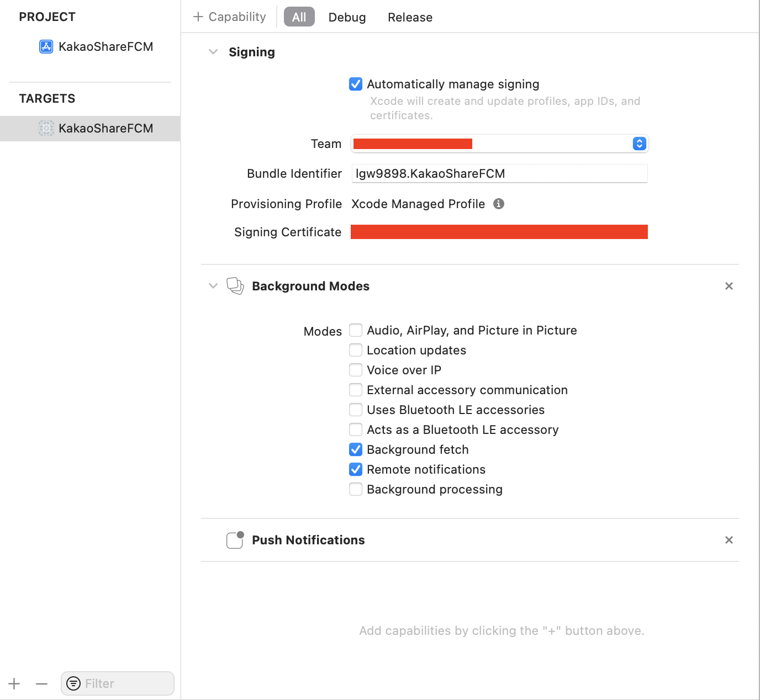Image resolution: width=760 pixels, height=700 pixels.
Task: Click the Provisioning Profile label
Action: [x=286, y=204]
